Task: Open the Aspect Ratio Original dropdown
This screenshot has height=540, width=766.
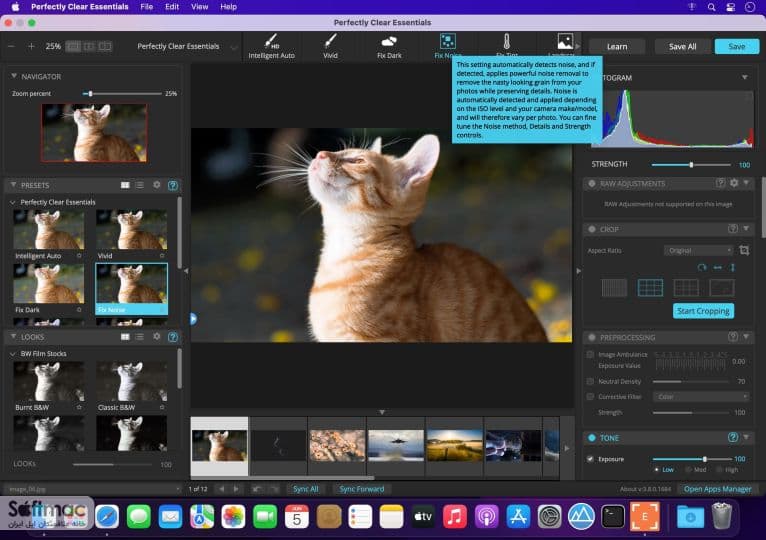Action: 699,250
